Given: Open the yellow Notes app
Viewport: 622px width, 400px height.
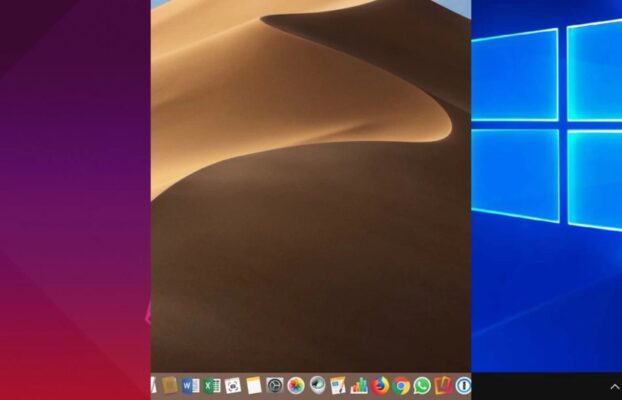Looking at the screenshot, I should 254,385.
